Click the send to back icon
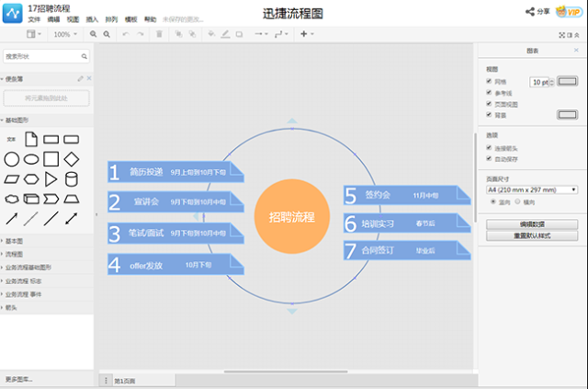The width and height of the screenshot is (588, 389). pyautogui.click(x=192, y=34)
